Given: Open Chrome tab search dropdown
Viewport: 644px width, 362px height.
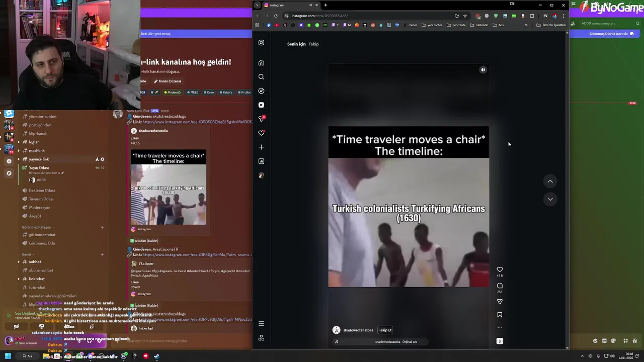Looking at the screenshot, I should click(x=257, y=5).
